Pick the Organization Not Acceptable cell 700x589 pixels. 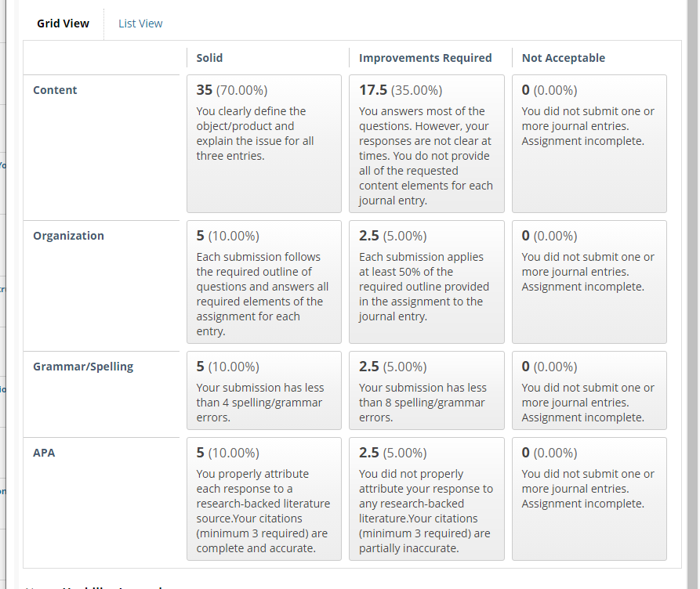(x=589, y=282)
